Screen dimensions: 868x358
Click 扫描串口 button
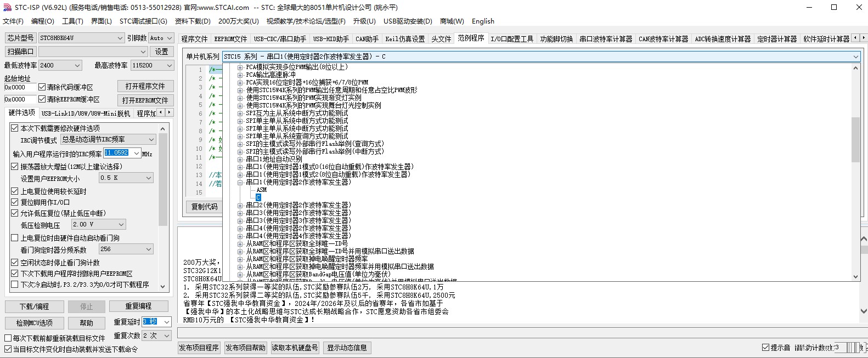[x=20, y=52]
